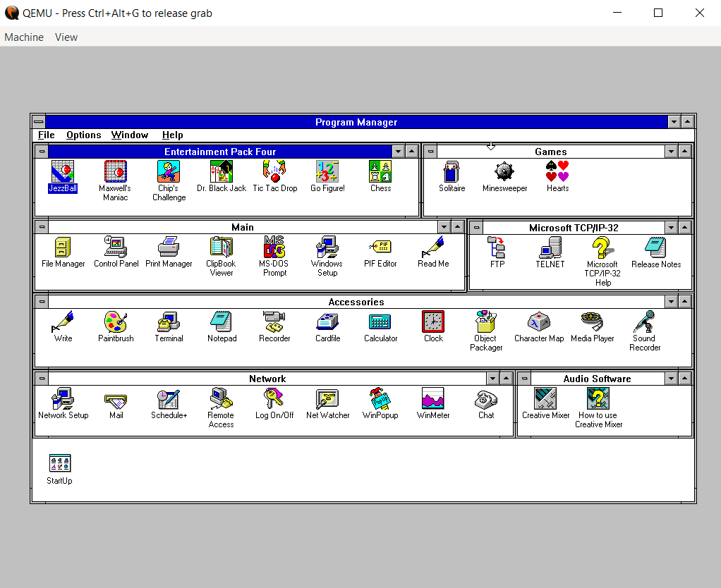Click the File Manager icon
Image resolution: width=721 pixels, height=588 pixels.
pos(63,247)
